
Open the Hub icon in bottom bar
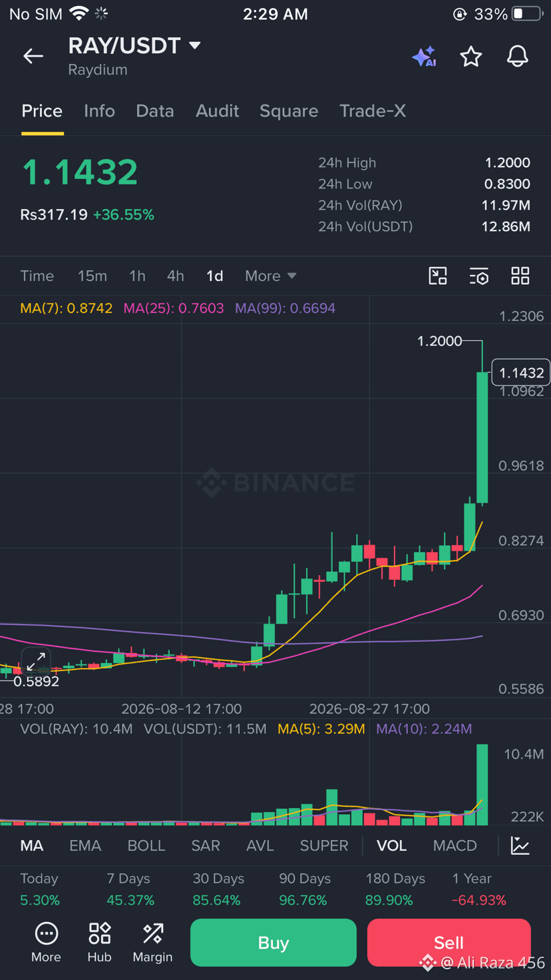point(100,943)
